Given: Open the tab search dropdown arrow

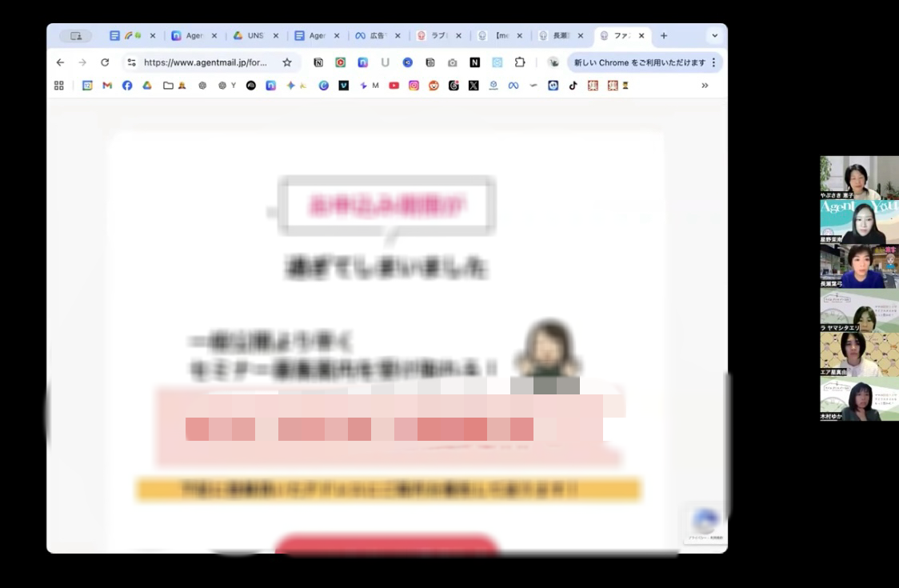Looking at the screenshot, I should pos(714,36).
